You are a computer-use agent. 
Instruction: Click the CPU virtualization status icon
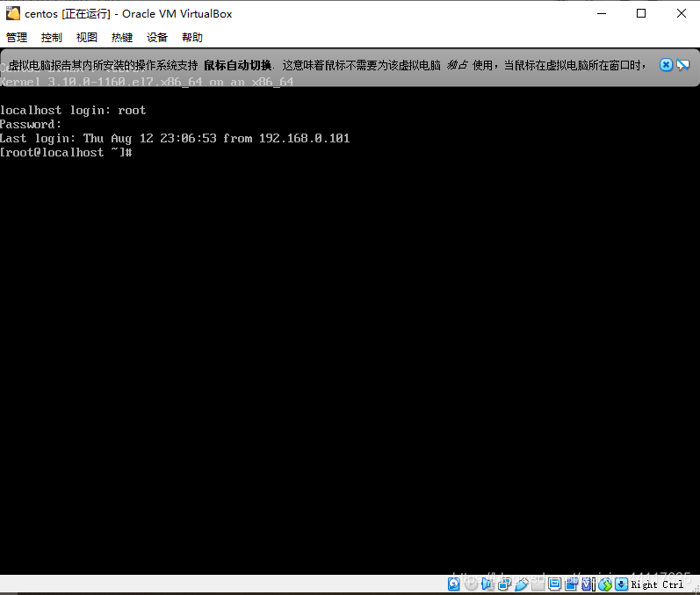point(588,584)
